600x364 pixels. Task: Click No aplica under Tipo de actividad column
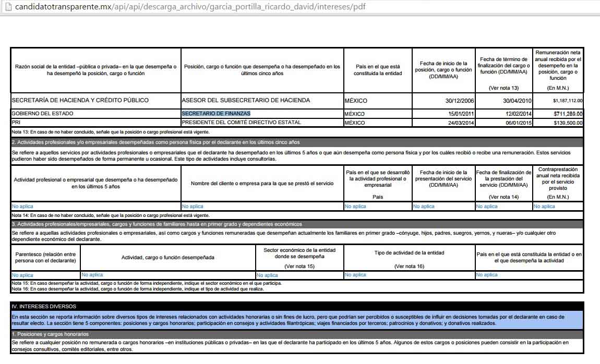click(356, 275)
